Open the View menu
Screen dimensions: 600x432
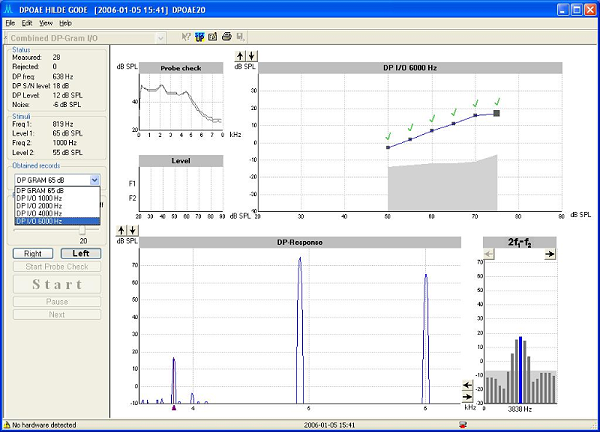(x=46, y=22)
